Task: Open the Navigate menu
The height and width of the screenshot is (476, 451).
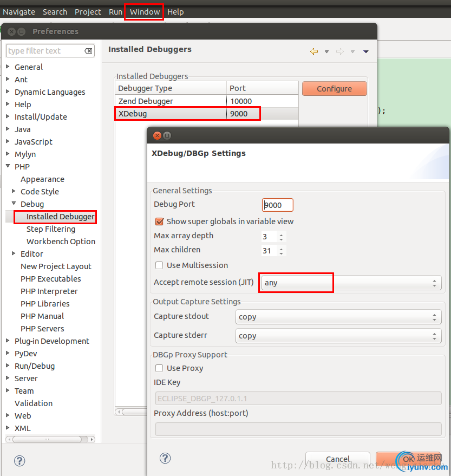Action: (19, 12)
